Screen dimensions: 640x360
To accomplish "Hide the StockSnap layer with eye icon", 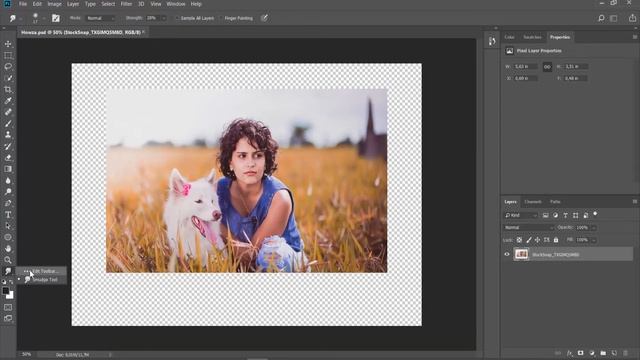I will point(507,254).
